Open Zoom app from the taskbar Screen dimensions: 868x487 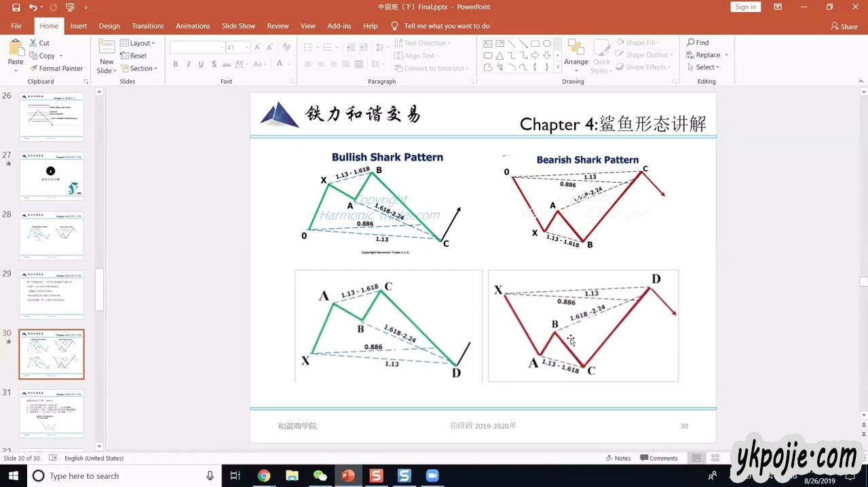tap(432, 475)
